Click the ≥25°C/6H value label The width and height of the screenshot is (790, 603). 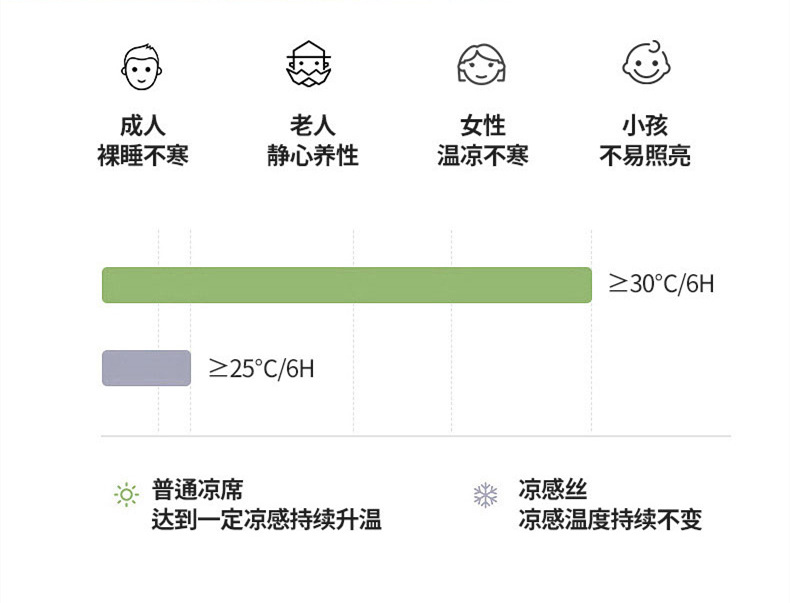click(x=261, y=369)
